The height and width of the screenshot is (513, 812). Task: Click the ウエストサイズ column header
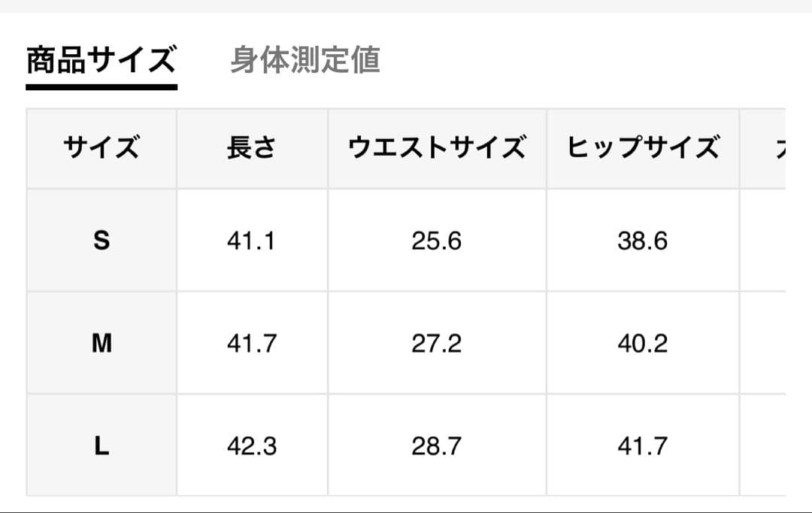tap(436, 148)
